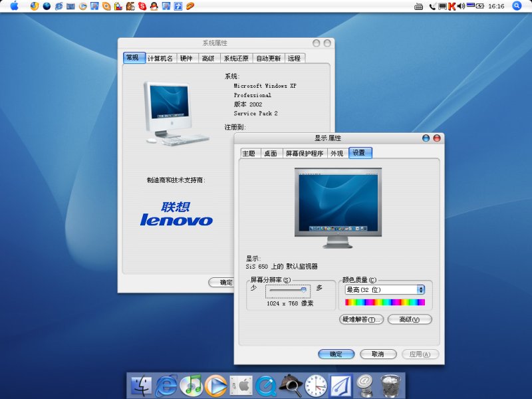Open Skype from the top menu bar icons
The height and width of the screenshot is (399, 532).
(141, 7)
